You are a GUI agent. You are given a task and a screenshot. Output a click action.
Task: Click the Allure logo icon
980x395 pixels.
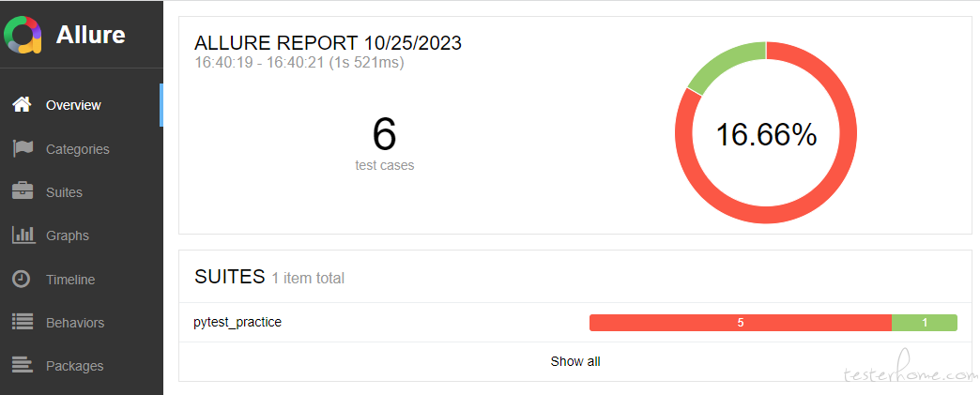point(23,35)
